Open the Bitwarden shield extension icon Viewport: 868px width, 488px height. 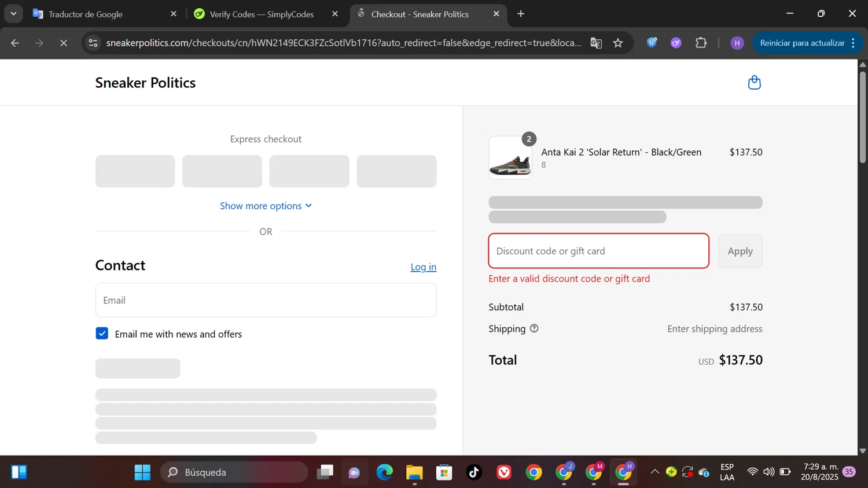(652, 43)
